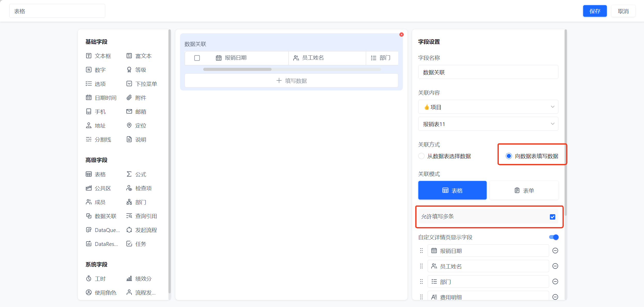Add the 流程发... system field

coord(141,293)
